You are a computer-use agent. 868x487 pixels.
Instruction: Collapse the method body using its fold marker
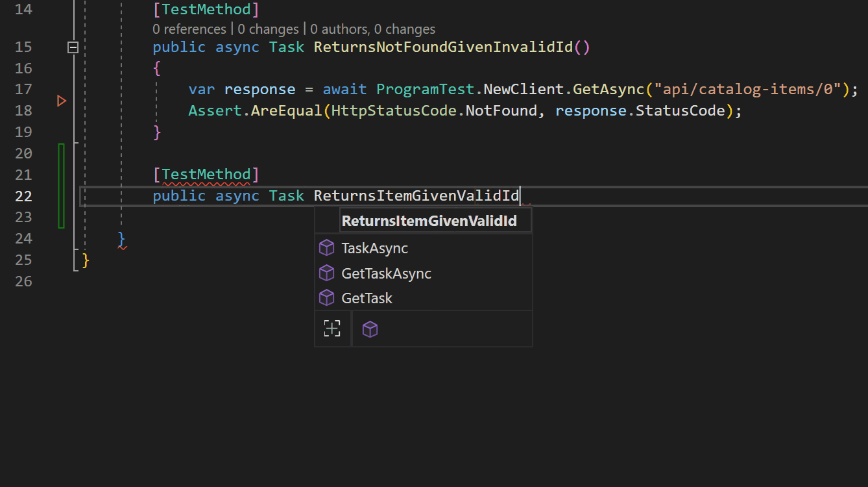click(x=73, y=47)
